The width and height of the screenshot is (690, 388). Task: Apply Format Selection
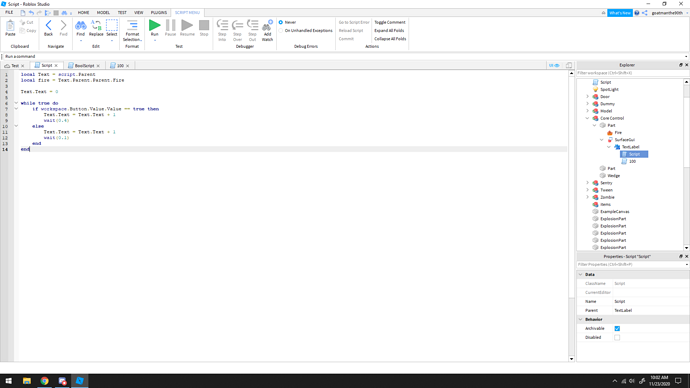[x=132, y=30]
